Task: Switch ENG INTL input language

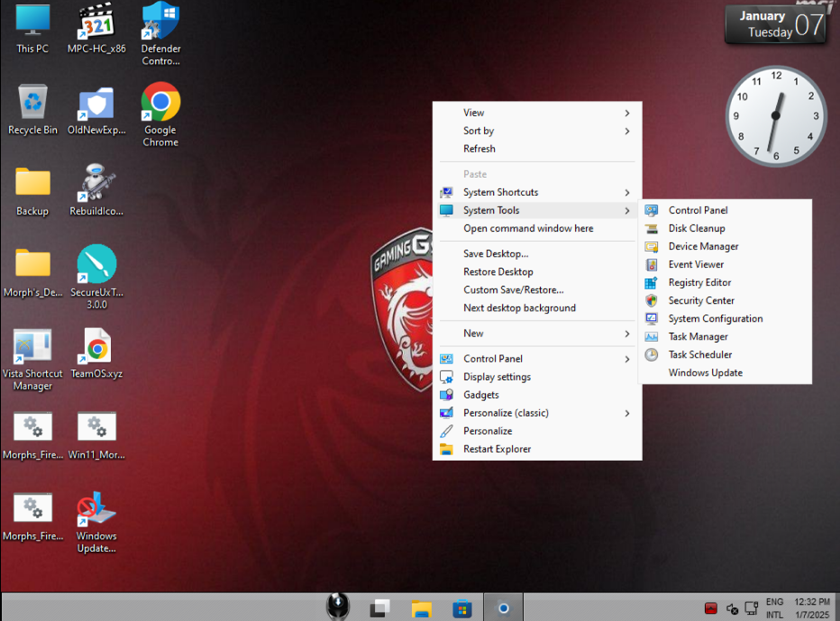Action: 774,608
